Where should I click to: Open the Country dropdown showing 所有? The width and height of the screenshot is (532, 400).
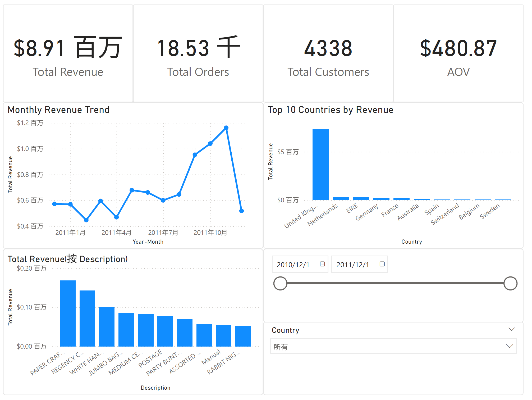pyautogui.click(x=393, y=346)
